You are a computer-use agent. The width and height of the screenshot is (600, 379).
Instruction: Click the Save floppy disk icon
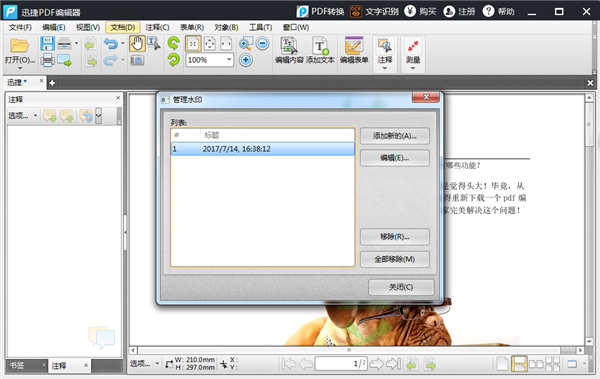click(x=47, y=44)
